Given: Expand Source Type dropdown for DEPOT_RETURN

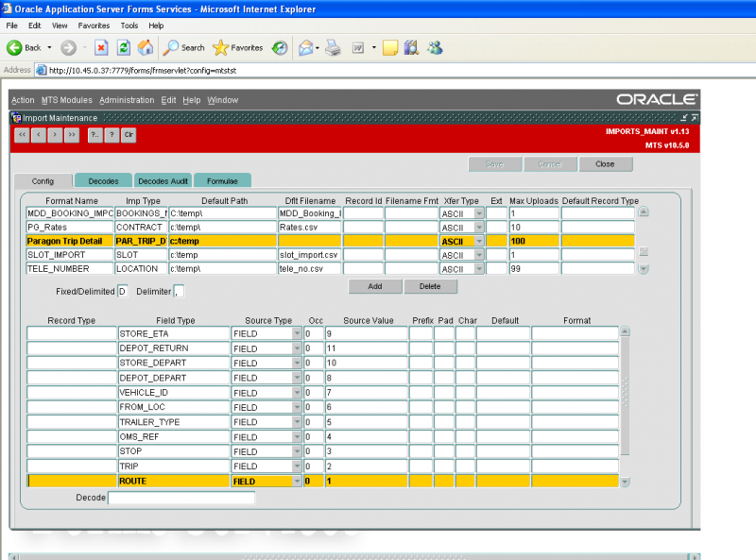Looking at the screenshot, I should point(297,348).
